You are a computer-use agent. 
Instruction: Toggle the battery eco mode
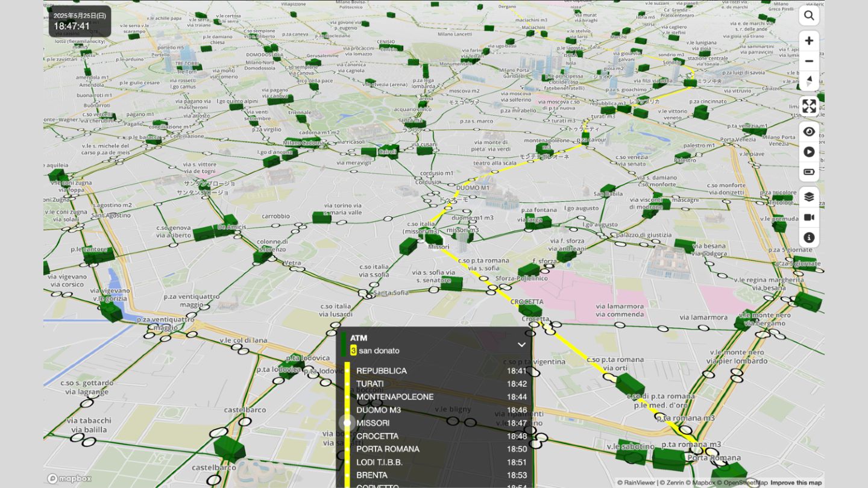click(x=809, y=172)
